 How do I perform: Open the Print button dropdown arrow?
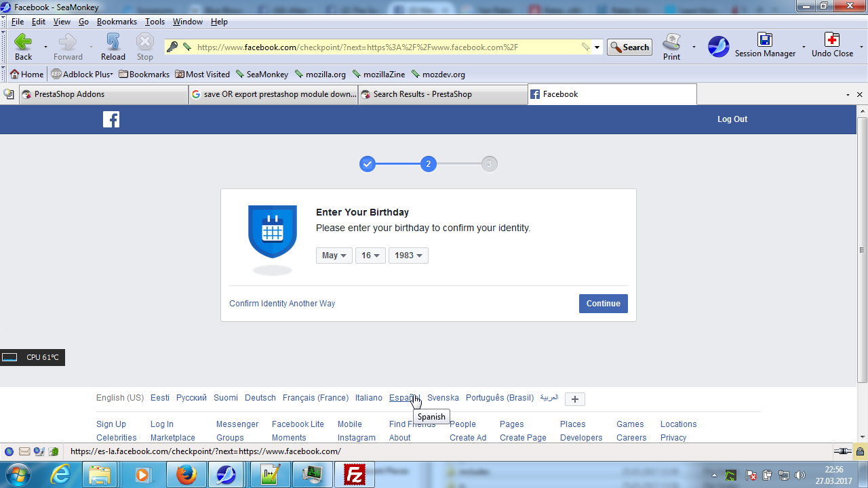pyautogui.click(x=694, y=47)
